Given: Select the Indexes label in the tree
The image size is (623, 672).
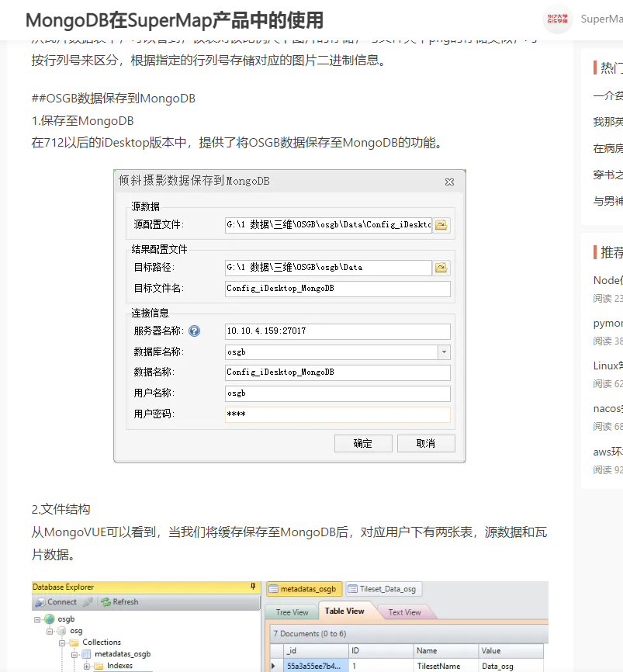Looking at the screenshot, I should [x=119, y=666].
